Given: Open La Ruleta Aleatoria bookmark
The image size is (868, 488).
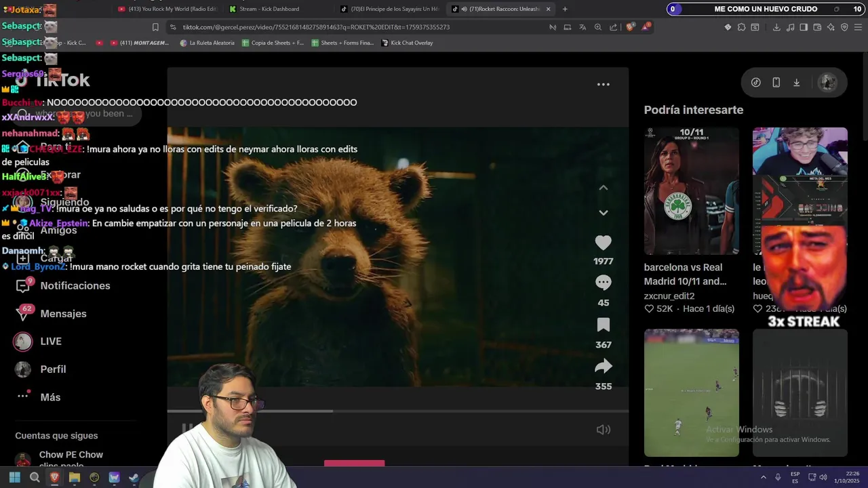Looking at the screenshot, I should pyautogui.click(x=208, y=43).
